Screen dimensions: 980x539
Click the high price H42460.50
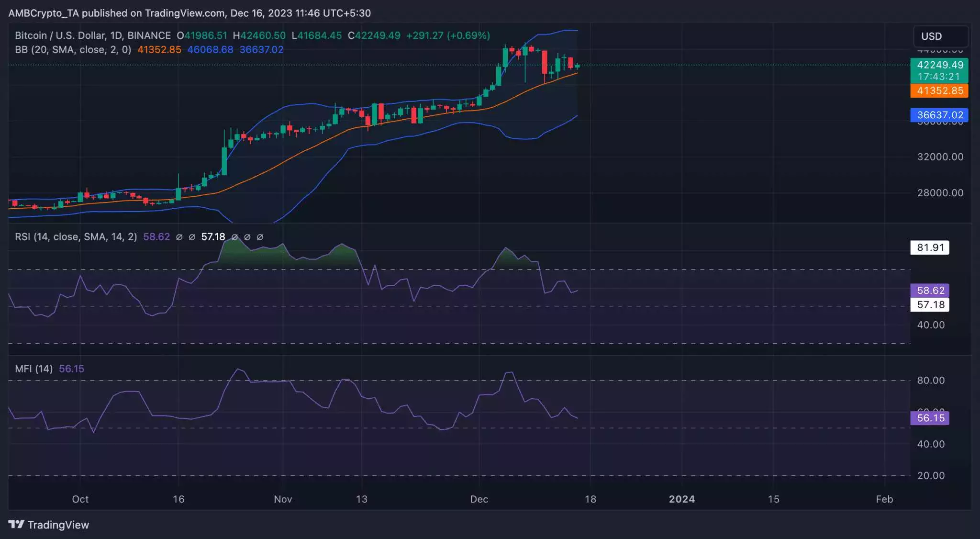259,35
